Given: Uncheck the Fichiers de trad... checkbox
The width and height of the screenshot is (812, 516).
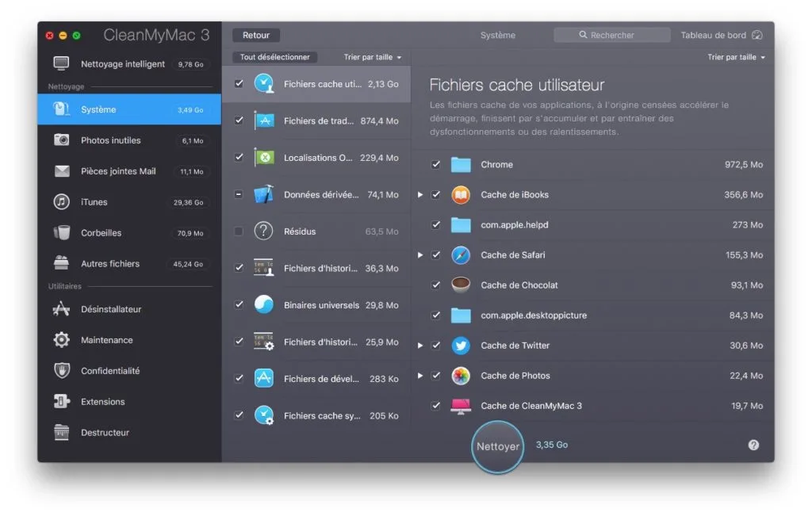Looking at the screenshot, I should pyautogui.click(x=239, y=120).
